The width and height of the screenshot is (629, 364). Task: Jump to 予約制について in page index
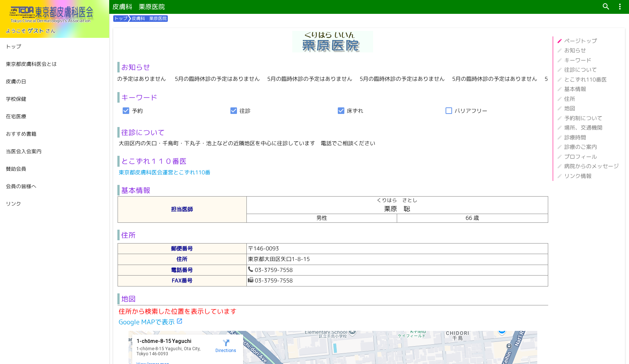(583, 118)
